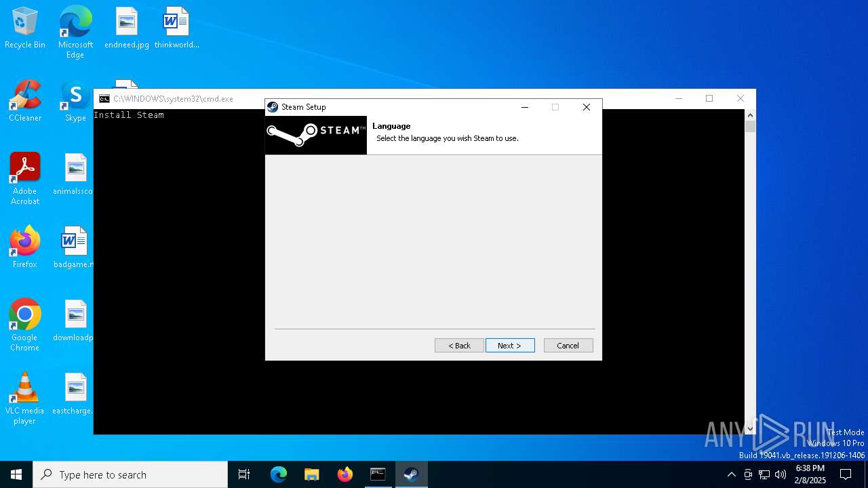Open the clock showing 6:38 PM

coord(810,474)
